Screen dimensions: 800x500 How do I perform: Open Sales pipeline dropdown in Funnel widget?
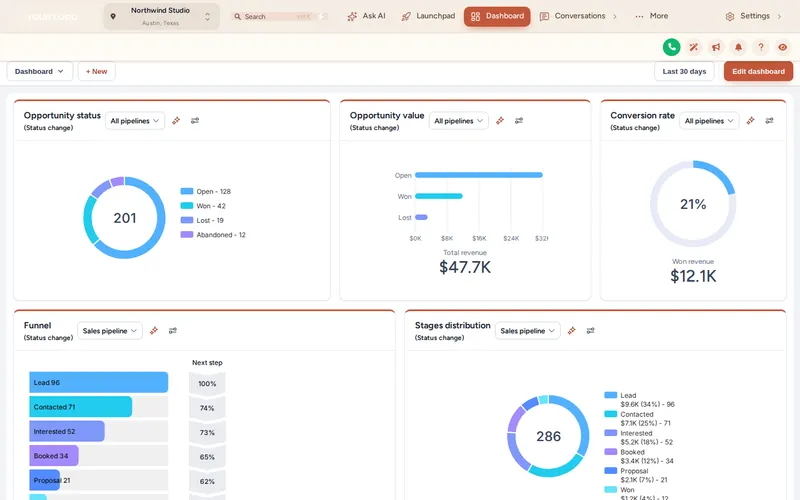[x=110, y=331]
